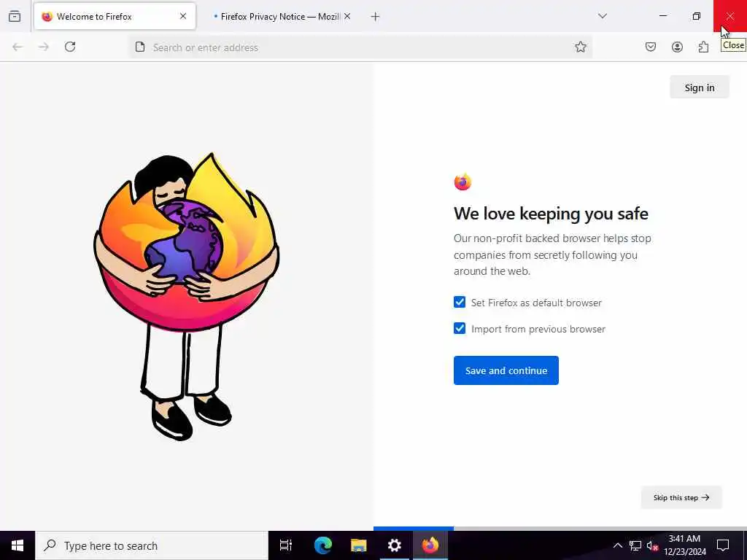Open the clock showing 3:41 AM
The height and width of the screenshot is (560, 747).
[684, 545]
